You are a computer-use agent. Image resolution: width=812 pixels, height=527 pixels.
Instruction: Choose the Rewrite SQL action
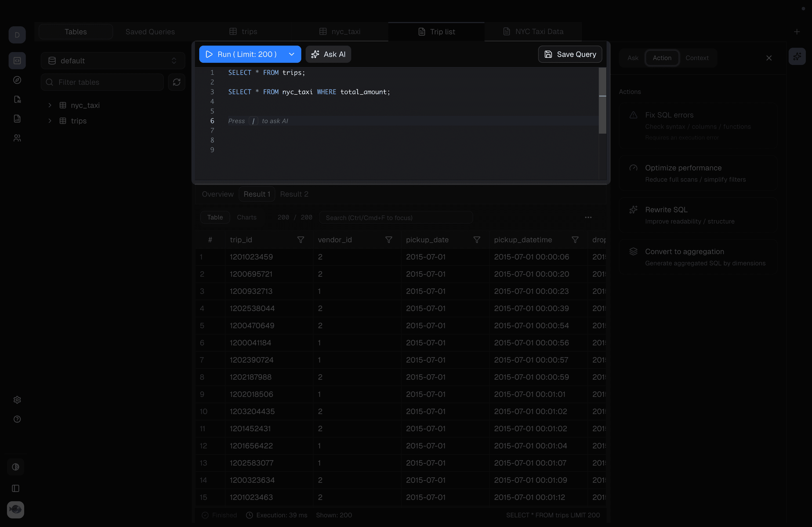coord(698,215)
